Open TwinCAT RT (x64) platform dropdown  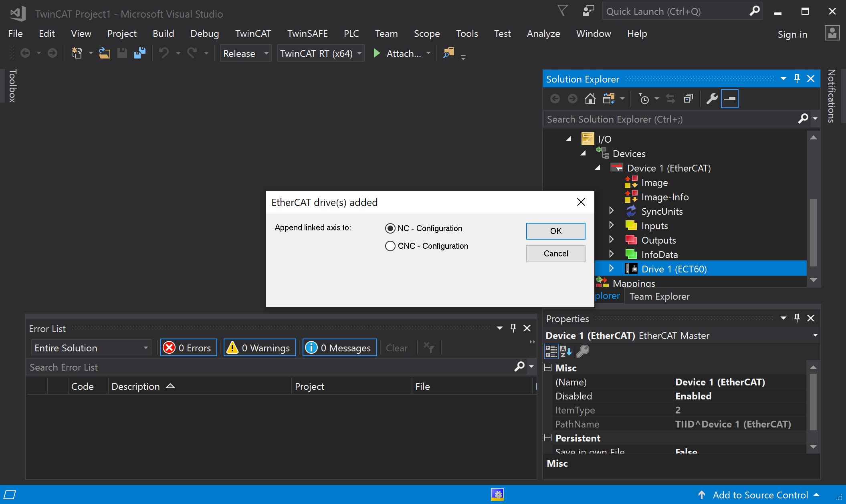pos(321,53)
